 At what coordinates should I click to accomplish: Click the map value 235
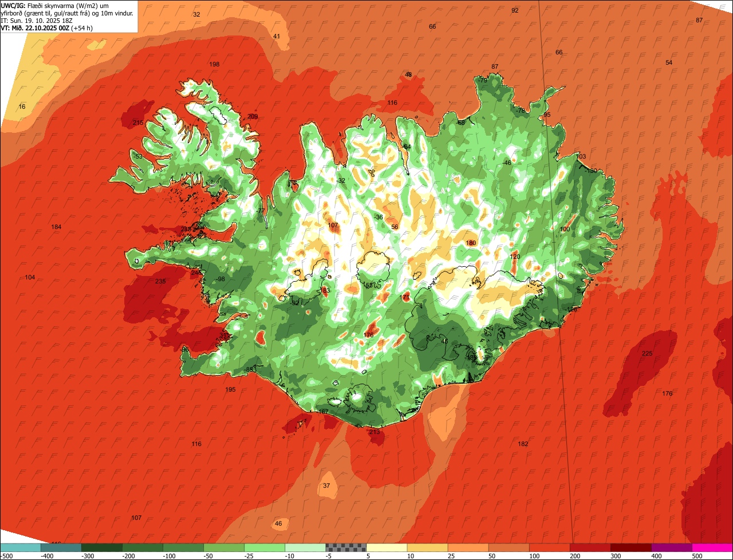(x=160, y=281)
